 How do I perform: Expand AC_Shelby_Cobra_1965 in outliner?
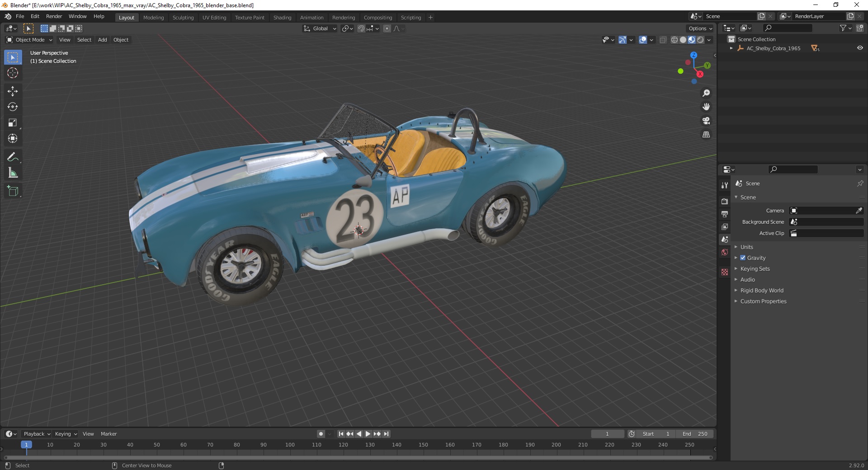[x=731, y=48]
